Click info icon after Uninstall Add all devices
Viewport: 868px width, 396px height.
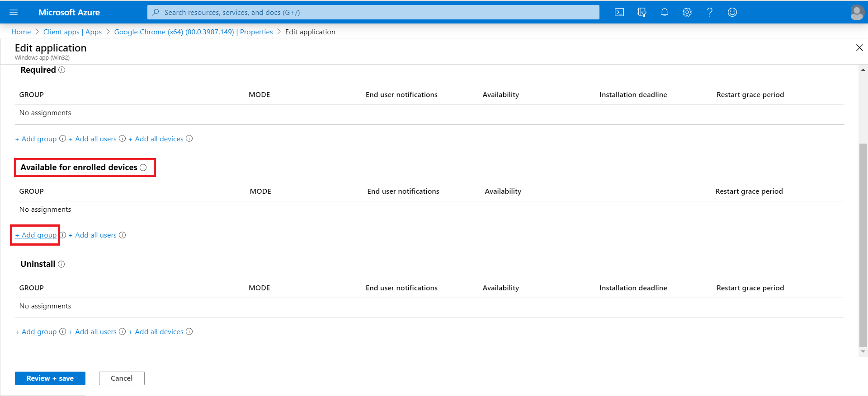tap(189, 331)
